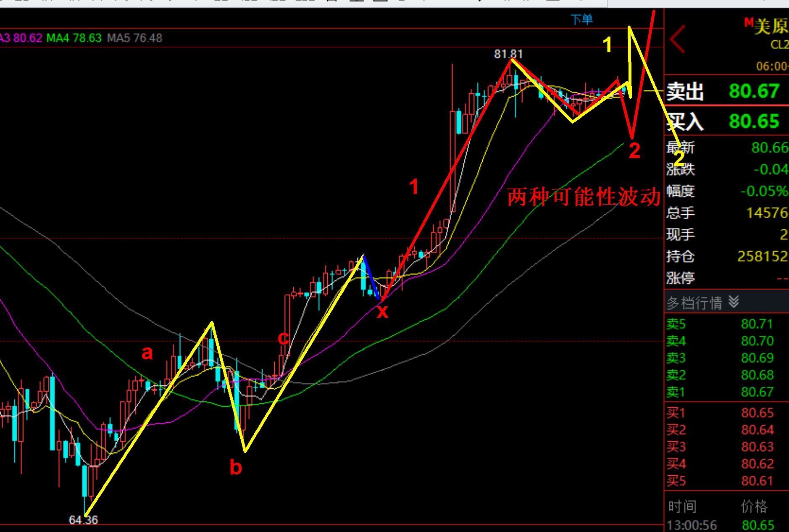Select the 13:00:56 trade record

(726, 525)
